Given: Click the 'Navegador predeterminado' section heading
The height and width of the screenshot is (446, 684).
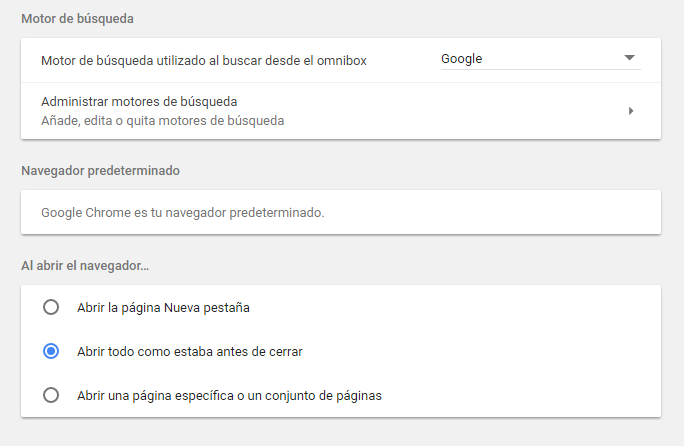Looking at the screenshot, I should point(100,171).
